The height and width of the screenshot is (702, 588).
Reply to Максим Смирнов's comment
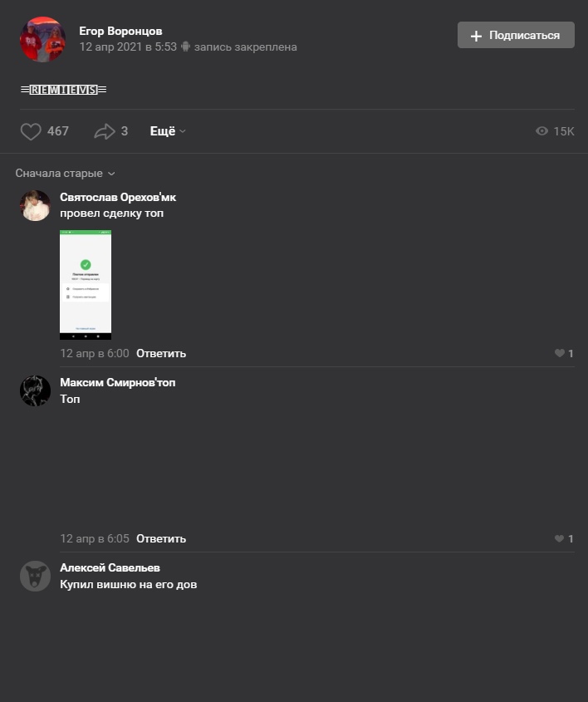[161, 538]
